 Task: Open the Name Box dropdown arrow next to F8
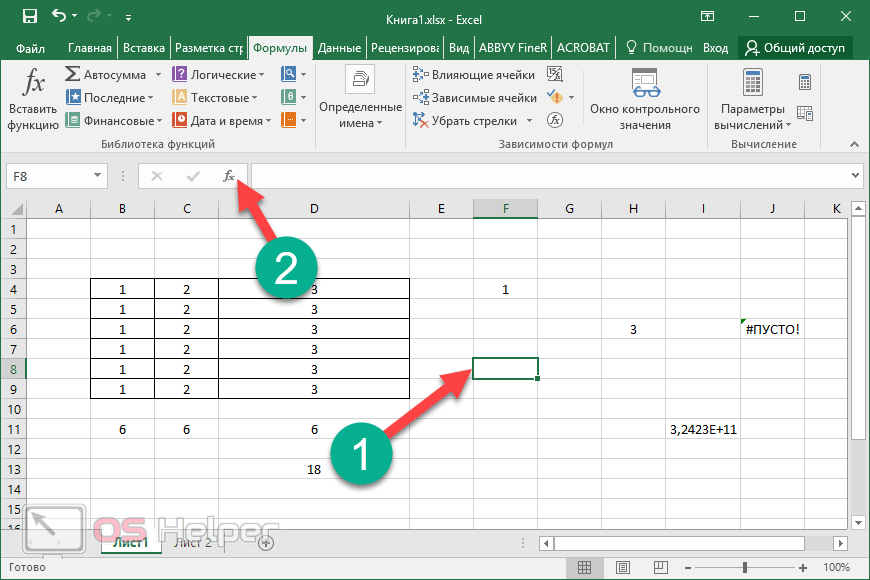97,176
